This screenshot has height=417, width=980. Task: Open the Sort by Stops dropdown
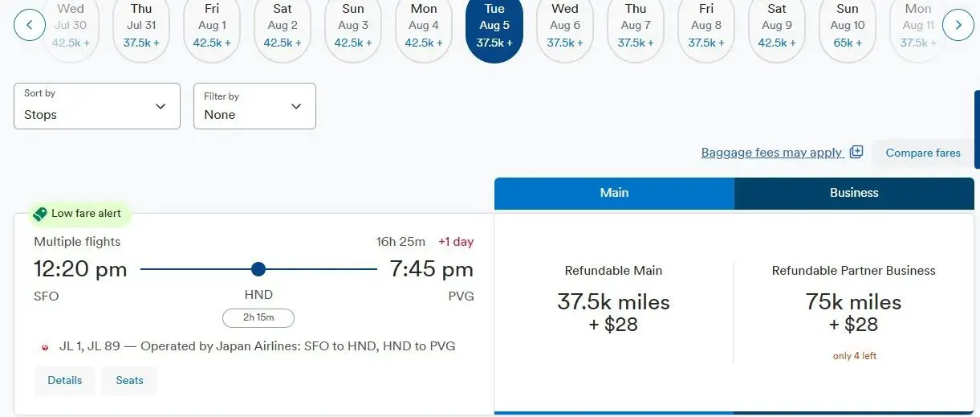[97, 105]
